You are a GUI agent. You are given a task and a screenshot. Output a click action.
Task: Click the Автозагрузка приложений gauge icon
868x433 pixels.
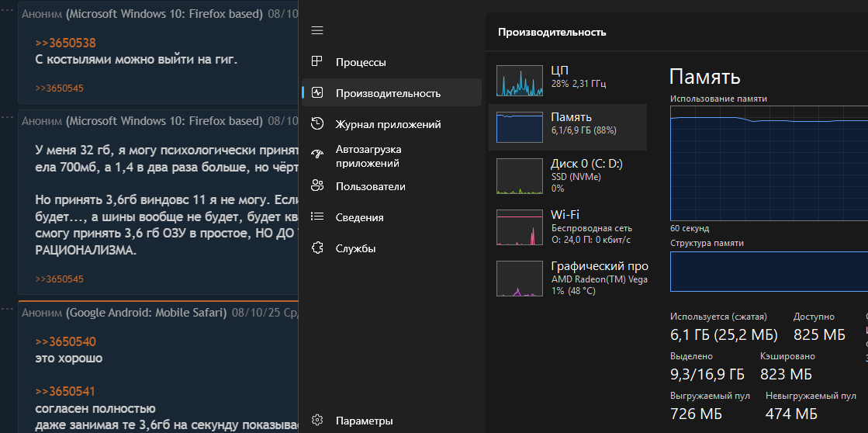316,155
